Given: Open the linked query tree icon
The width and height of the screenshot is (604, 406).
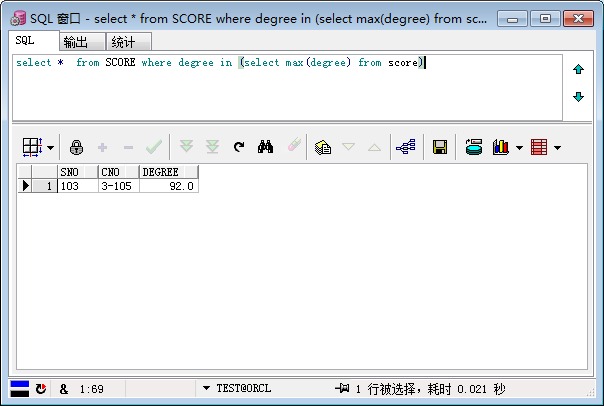Looking at the screenshot, I should 406,147.
